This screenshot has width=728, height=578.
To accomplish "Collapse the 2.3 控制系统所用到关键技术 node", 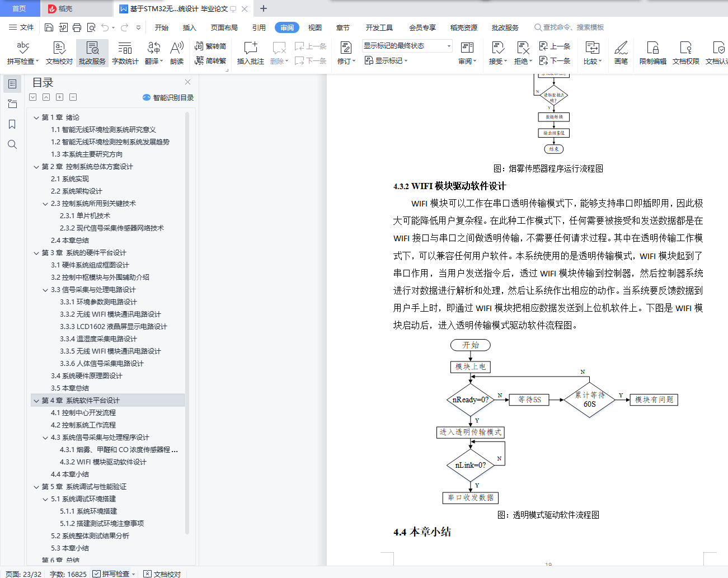I will (x=45, y=204).
